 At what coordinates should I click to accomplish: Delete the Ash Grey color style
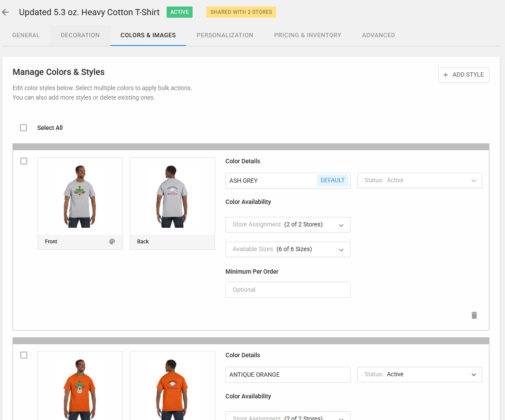point(474,315)
